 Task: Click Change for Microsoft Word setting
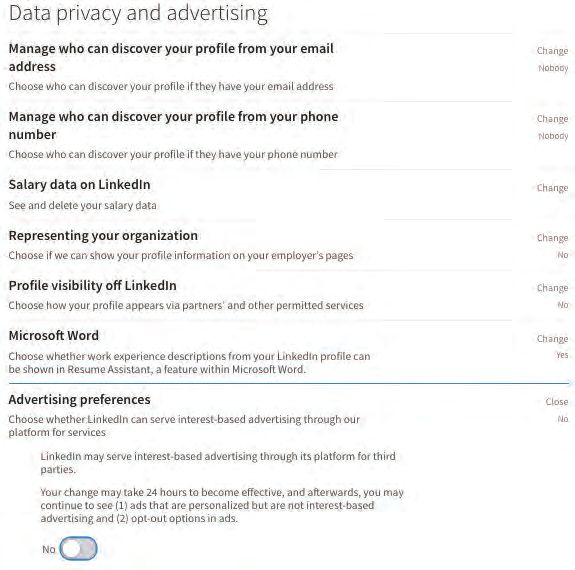tap(552, 339)
